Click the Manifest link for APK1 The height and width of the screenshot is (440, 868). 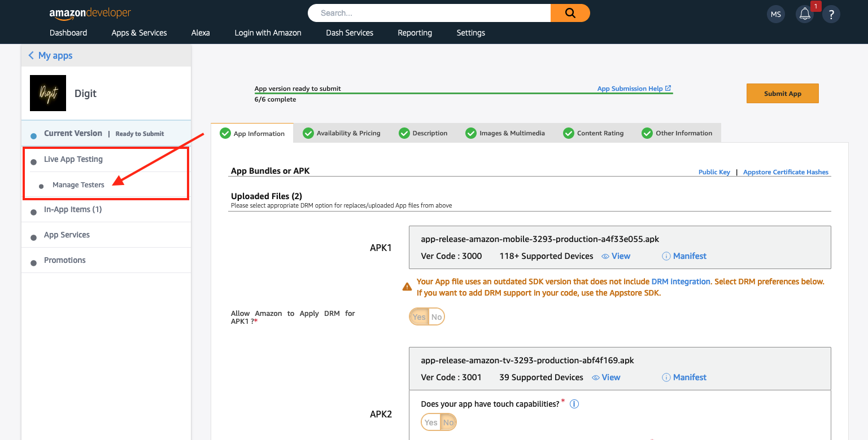pyautogui.click(x=690, y=256)
